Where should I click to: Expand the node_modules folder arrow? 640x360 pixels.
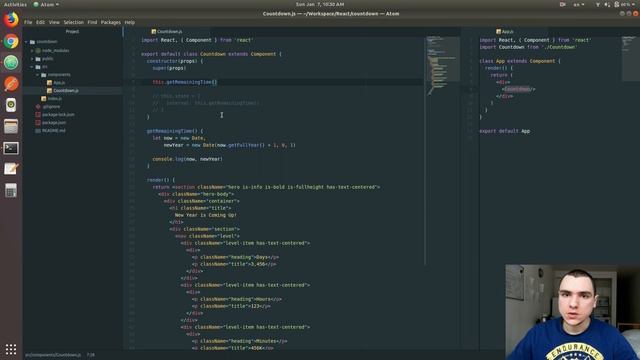tap(32, 51)
